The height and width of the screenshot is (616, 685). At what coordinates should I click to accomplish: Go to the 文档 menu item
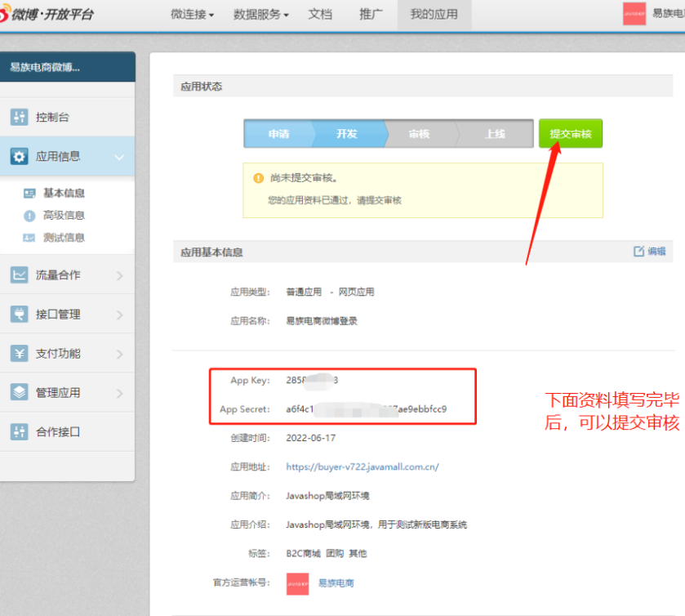pyautogui.click(x=320, y=14)
